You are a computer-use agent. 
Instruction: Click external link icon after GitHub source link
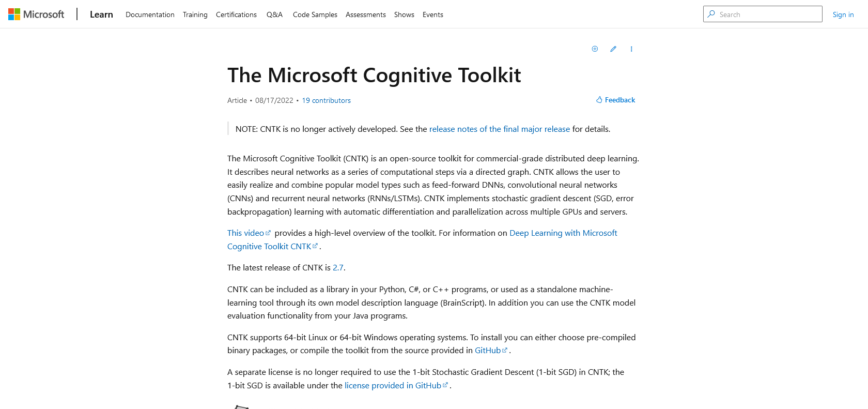coord(505,350)
